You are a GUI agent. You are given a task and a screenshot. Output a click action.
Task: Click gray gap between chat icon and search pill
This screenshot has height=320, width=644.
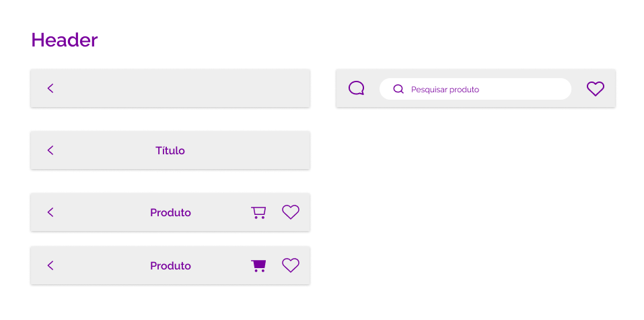372,88
